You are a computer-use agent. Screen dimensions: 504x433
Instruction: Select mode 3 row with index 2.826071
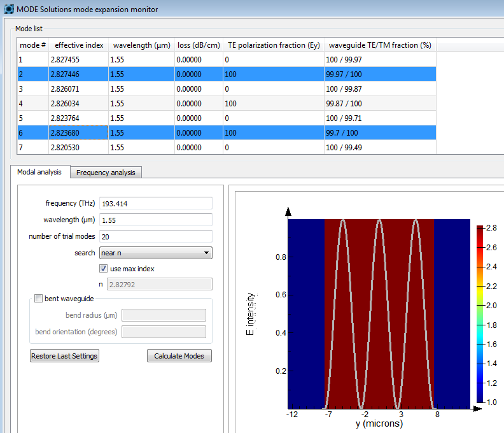tap(227, 89)
